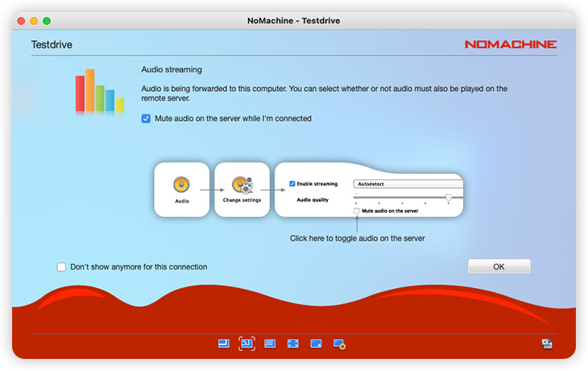Image resolution: width=588 pixels, height=371 pixels.
Task: Close the NoMachine window with red button
Action: (x=20, y=20)
